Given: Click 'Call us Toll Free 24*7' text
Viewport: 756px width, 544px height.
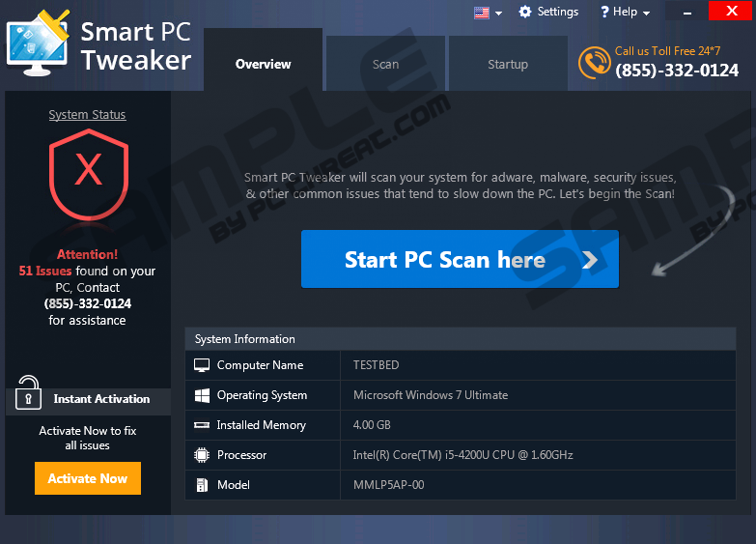Looking at the screenshot, I should pyautogui.click(x=667, y=50).
